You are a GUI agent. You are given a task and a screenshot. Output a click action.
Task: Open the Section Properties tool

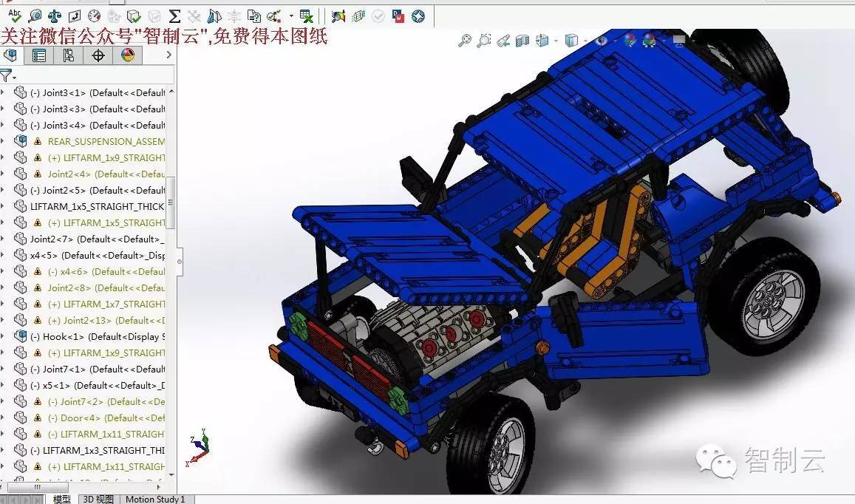74,16
